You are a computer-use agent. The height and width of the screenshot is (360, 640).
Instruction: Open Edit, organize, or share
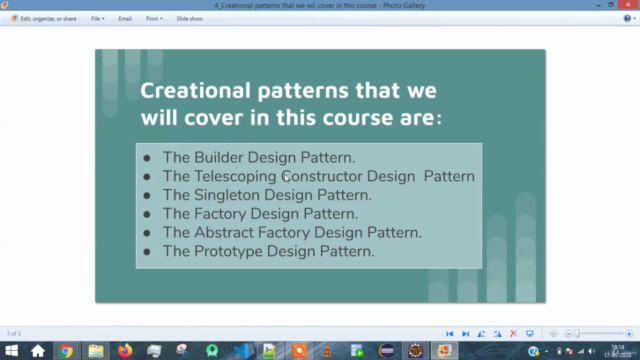click(x=44, y=19)
